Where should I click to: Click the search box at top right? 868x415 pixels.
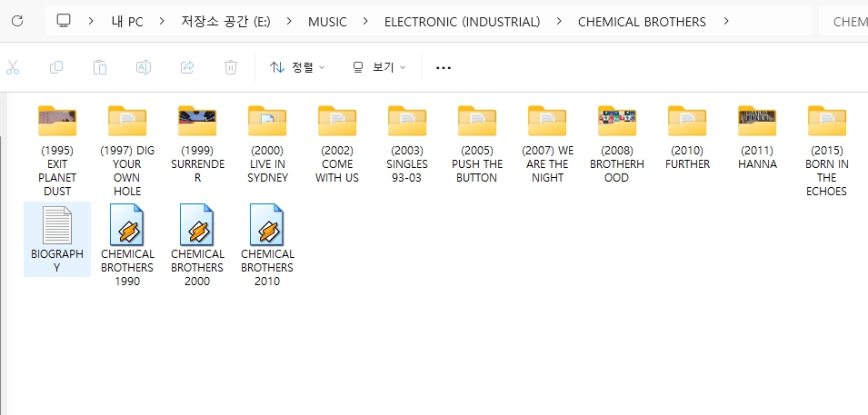point(845,21)
